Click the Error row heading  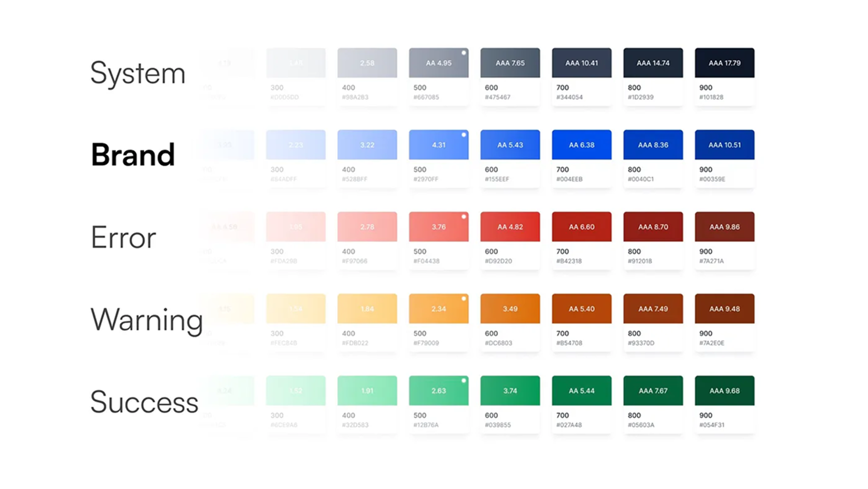pos(123,237)
